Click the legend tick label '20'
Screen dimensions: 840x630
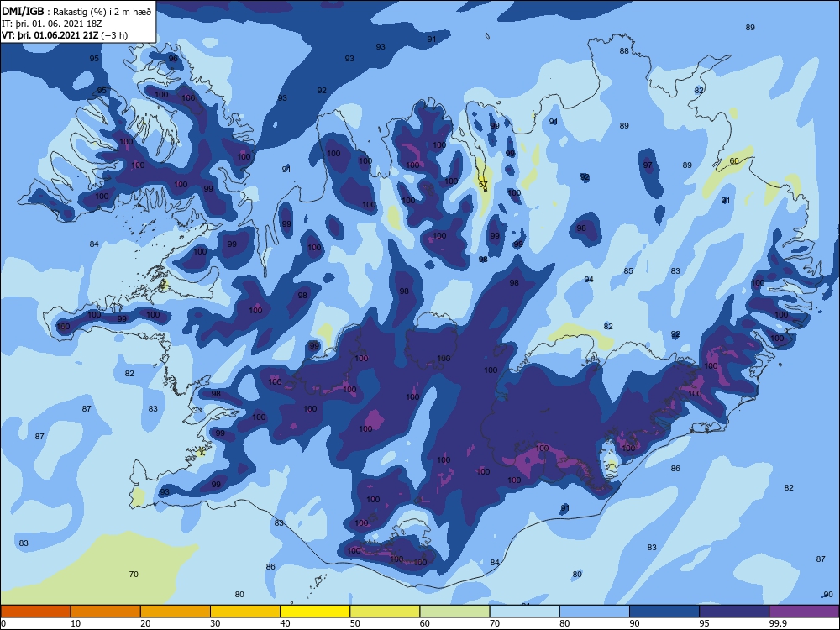click(145, 623)
